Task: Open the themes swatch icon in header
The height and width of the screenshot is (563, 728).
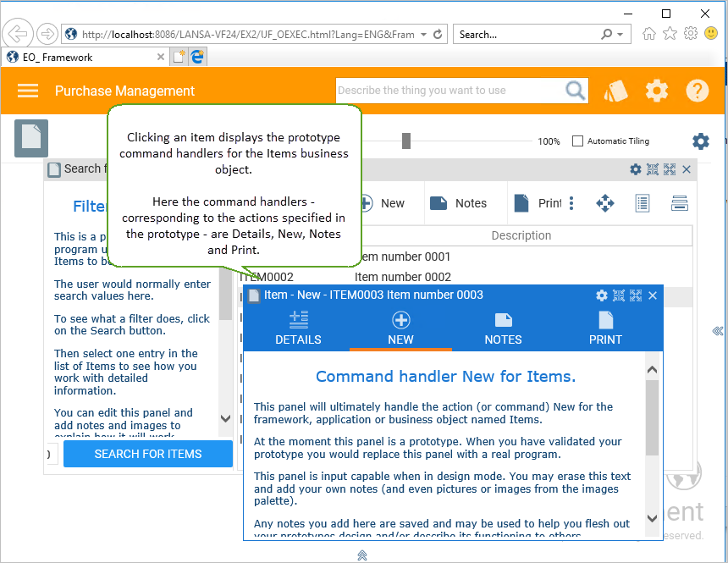Action: [x=615, y=91]
